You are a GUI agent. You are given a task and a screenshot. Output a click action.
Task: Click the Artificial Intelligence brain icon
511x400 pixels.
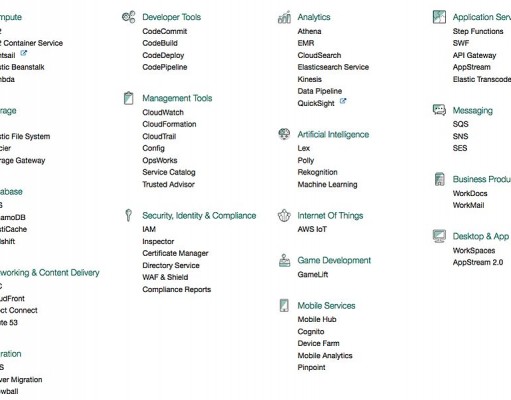(284, 134)
